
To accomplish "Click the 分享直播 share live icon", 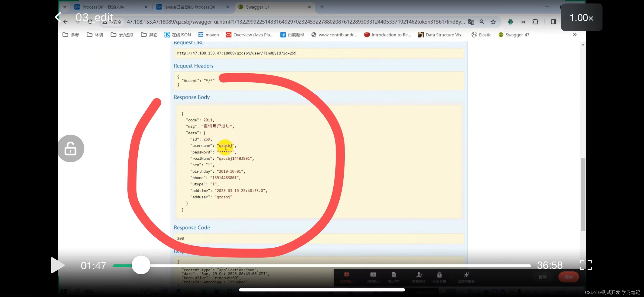I will pos(439,277).
